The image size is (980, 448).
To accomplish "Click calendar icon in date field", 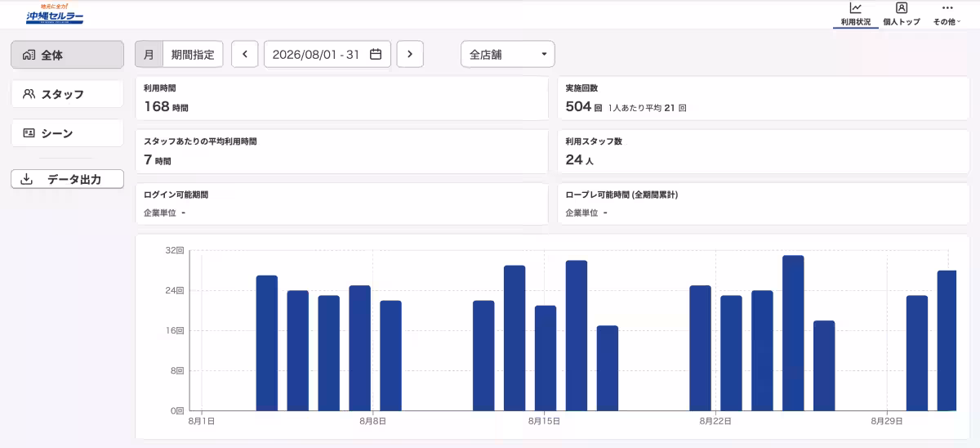I will pos(376,54).
